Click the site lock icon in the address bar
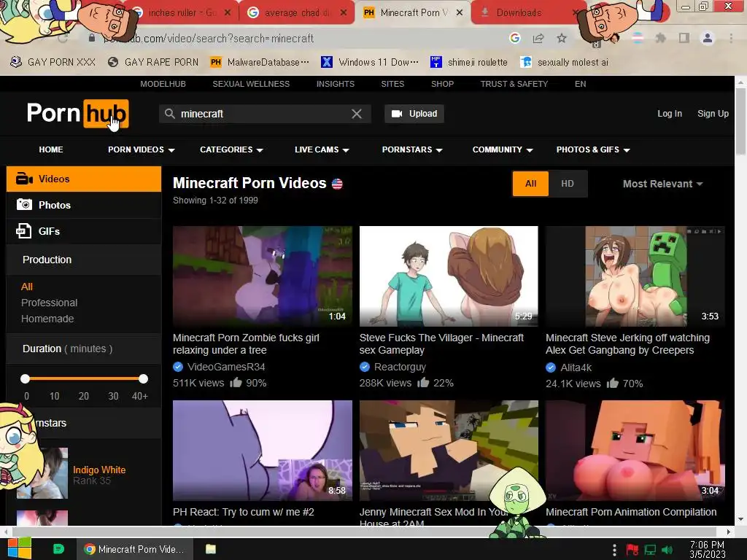Screen dimensions: 747x560 point(92,38)
